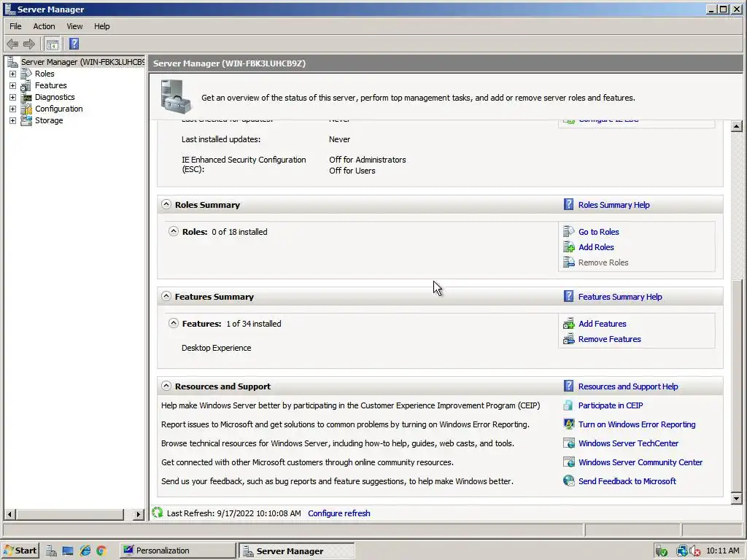The height and width of the screenshot is (560, 747).
Task: Click the Add Features link
Action: (602, 324)
